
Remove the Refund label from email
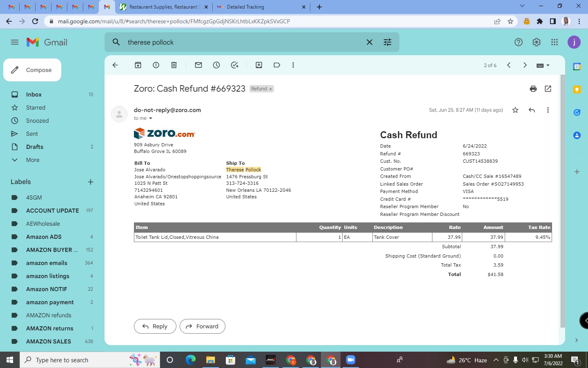[270, 89]
